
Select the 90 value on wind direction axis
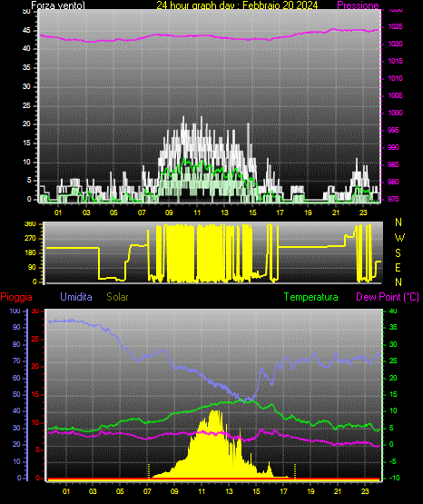click(x=32, y=267)
